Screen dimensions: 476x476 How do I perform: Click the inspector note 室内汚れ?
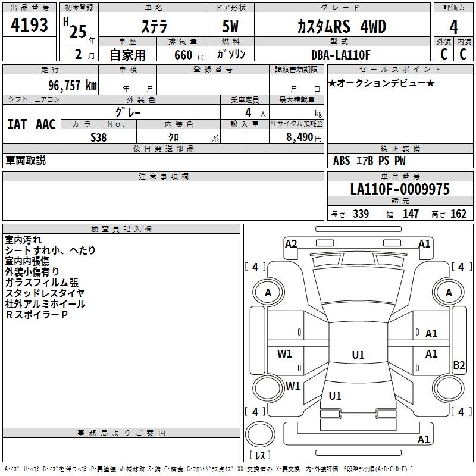pos(23,240)
